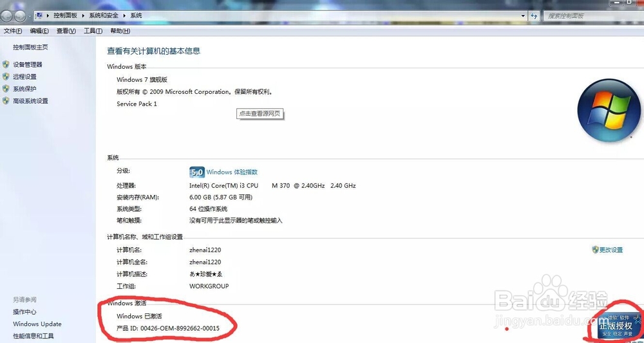Image resolution: width=644 pixels, height=343 pixels.
Task: Open 系统保护 link
Action: 24,89
